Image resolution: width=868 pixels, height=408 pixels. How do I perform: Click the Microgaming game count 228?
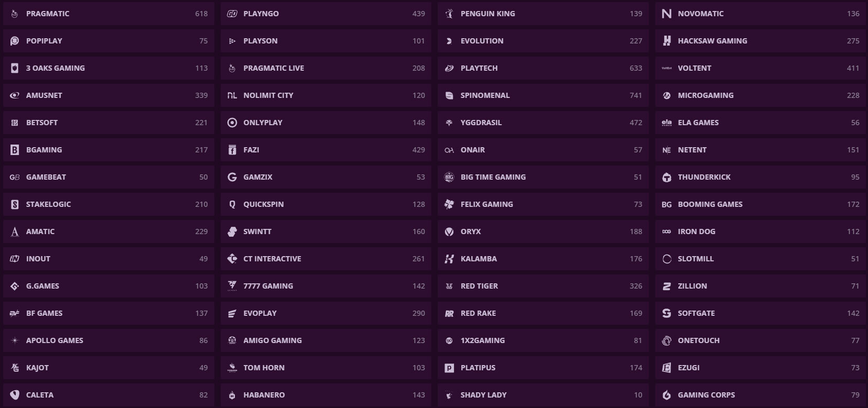853,95
